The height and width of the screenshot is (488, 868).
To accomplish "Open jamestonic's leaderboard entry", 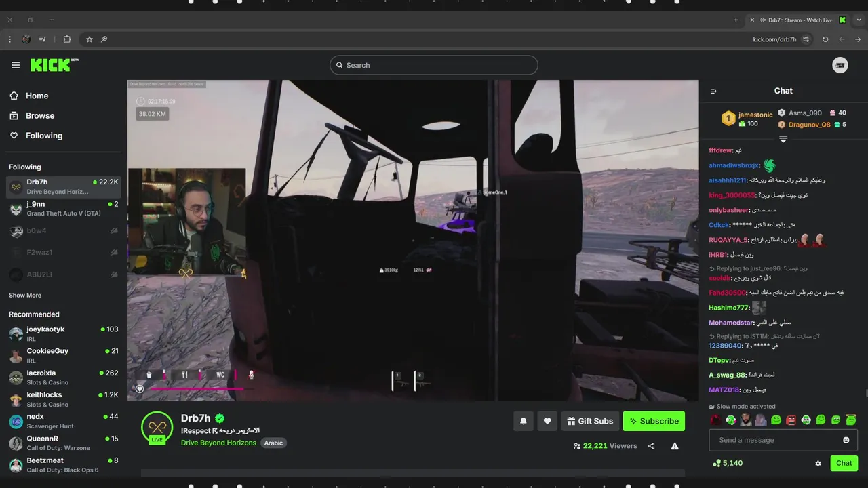I will (747, 119).
